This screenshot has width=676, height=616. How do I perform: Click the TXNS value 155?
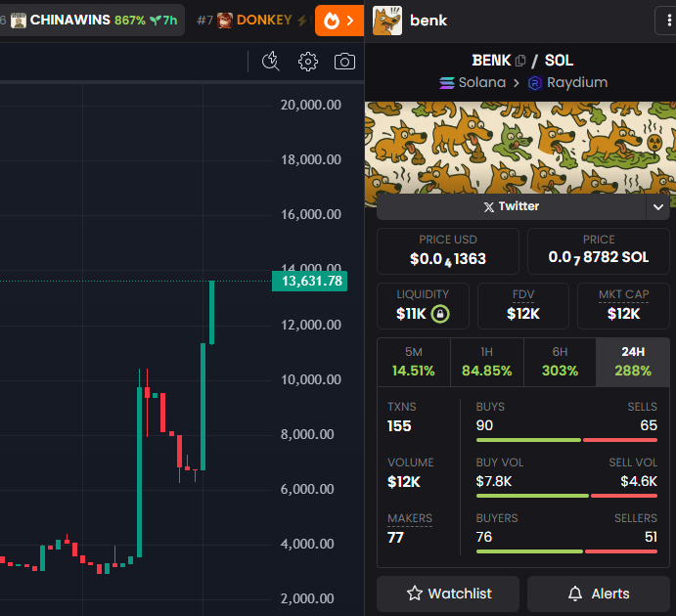click(399, 426)
